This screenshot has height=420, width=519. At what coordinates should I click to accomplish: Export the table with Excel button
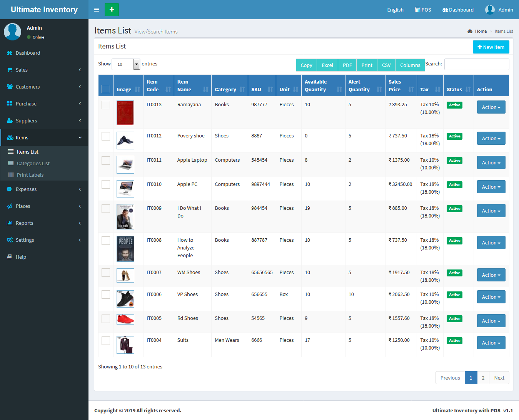(327, 65)
